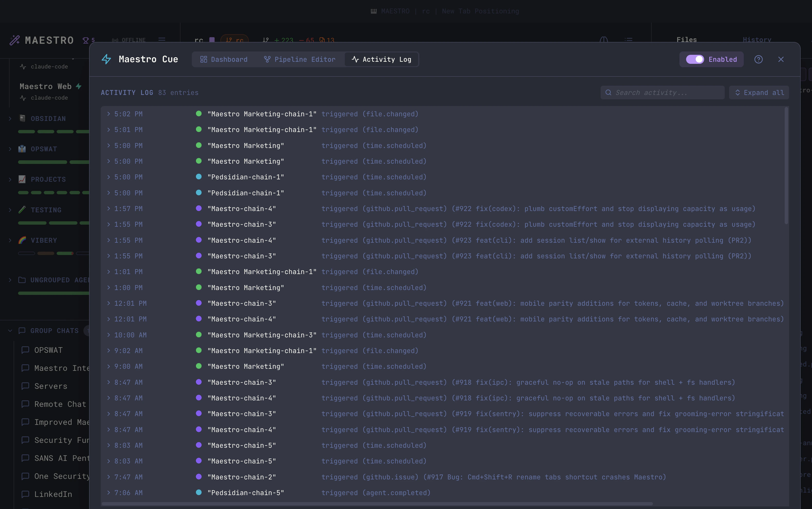Image resolution: width=812 pixels, height=509 pixels.
Task: Click "Maestro Marketing" in the 9:00 AM row
Action: click(246, 366)
